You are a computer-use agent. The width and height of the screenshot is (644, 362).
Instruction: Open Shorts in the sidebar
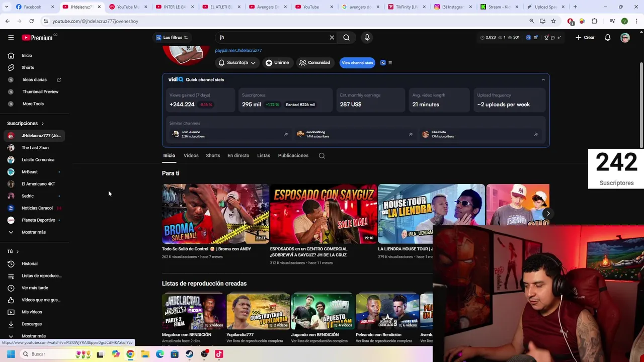[35, 67]
